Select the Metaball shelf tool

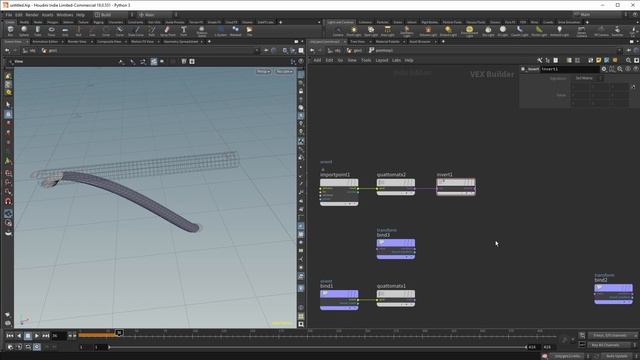tap(236, 31)
